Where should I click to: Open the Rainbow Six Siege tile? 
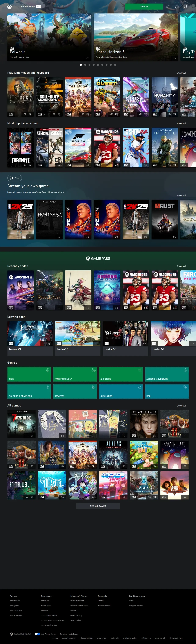pos(49,147)
